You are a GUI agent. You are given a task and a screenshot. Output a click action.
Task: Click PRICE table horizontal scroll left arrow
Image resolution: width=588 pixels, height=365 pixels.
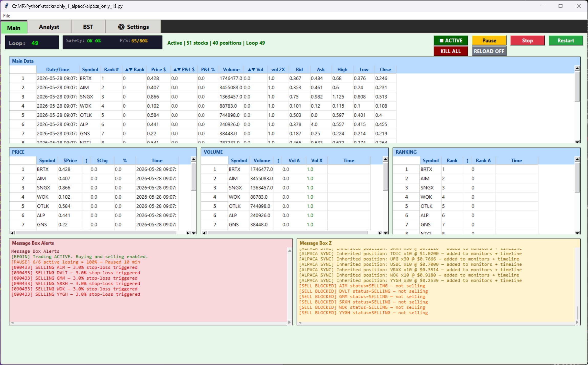pos(12,233)
